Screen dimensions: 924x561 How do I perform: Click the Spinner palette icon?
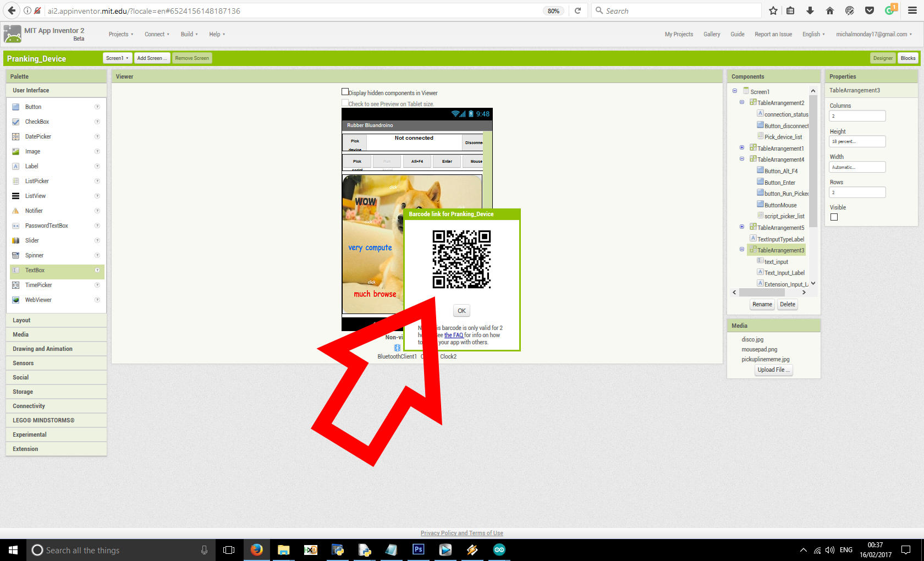pos(16,255)
